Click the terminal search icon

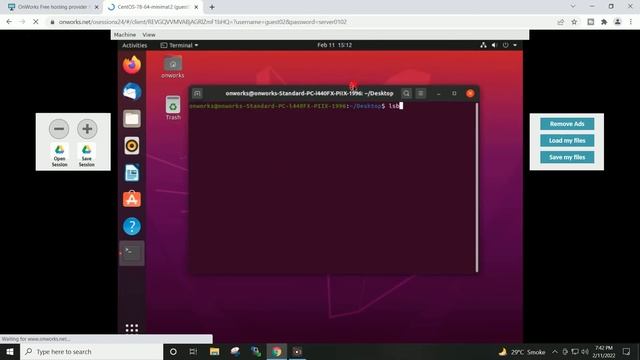(406, 93)
